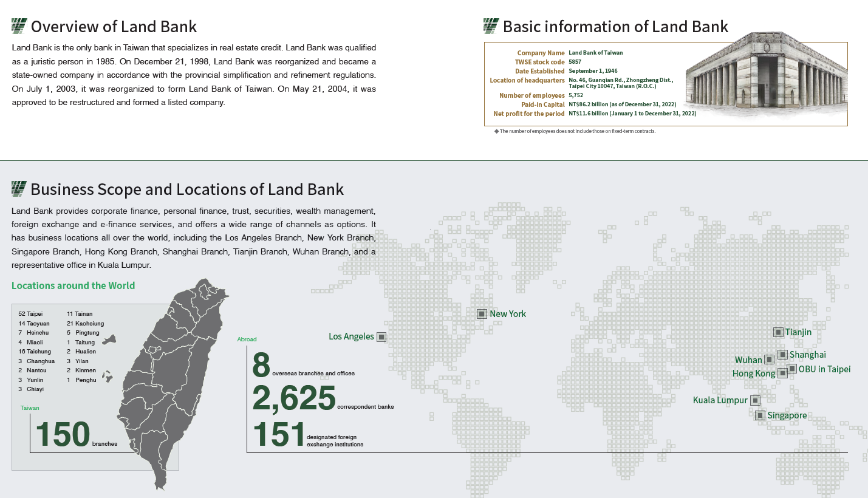This screenshot has height=498, width=868.
Task: Click the Los Angeles map marker
Action: point(381,336)
